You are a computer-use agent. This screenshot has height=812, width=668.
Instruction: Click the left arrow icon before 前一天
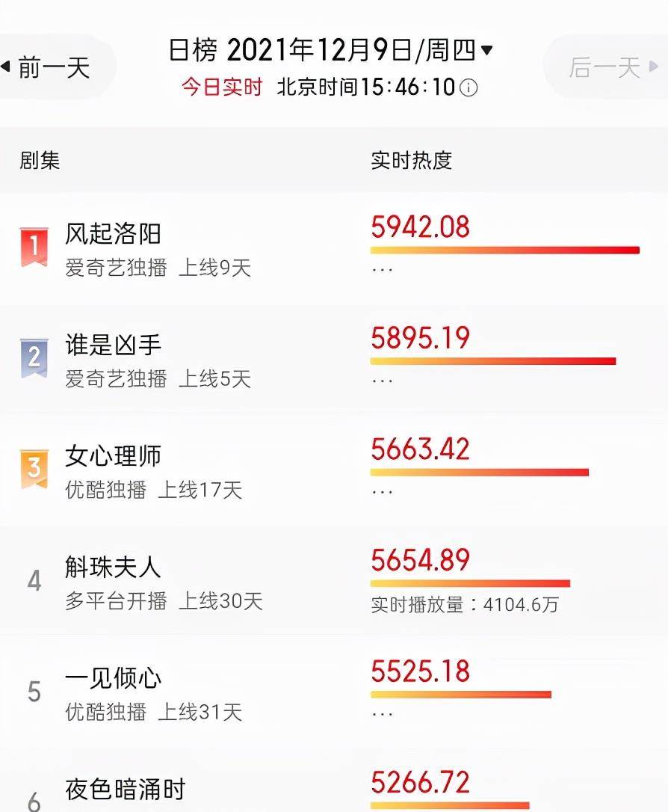coord(6,68)
